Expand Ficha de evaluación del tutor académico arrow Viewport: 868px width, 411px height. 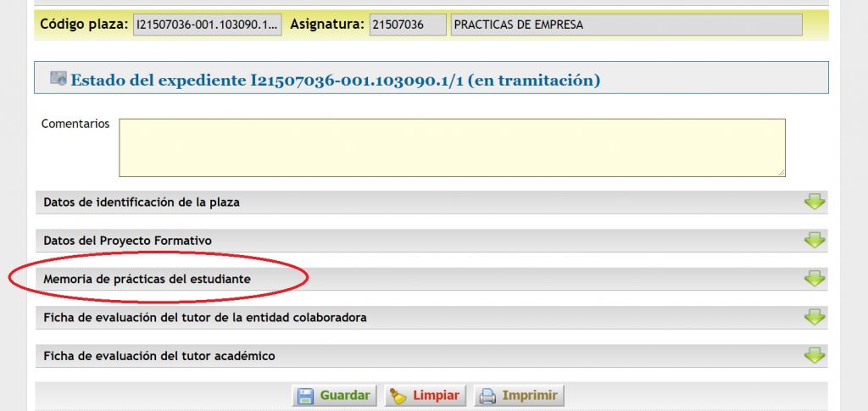pyautogui.click(x=815, y=355)
